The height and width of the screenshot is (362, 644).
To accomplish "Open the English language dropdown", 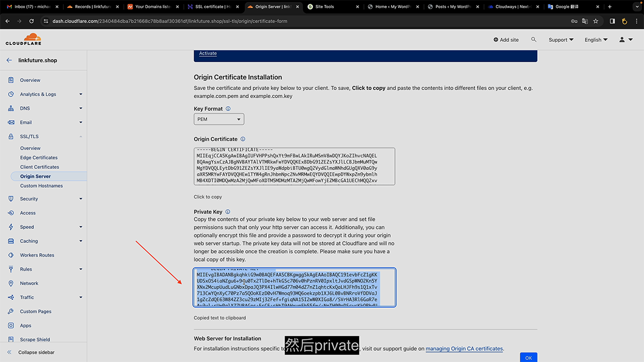I will [x=596, y=40].
